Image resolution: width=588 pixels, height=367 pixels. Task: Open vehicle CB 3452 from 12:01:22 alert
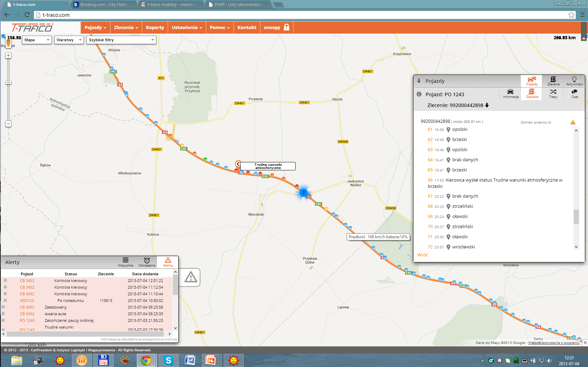[27, 281]
